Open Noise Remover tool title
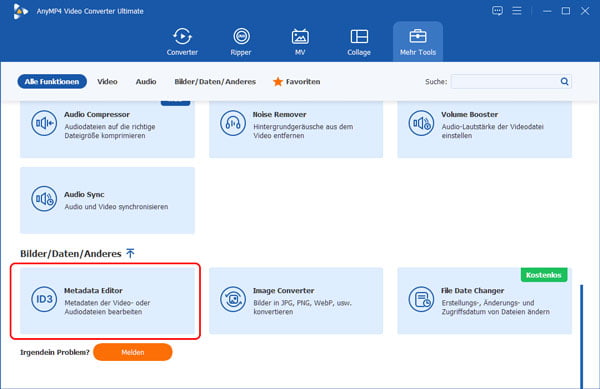 [279, 114]
